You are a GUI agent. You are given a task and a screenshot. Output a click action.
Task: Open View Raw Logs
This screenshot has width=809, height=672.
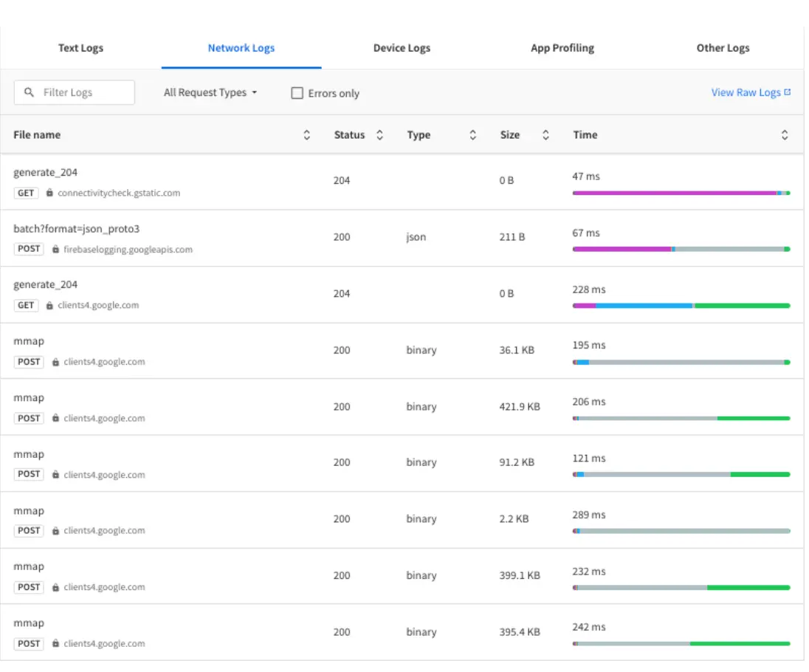[744, 92]
